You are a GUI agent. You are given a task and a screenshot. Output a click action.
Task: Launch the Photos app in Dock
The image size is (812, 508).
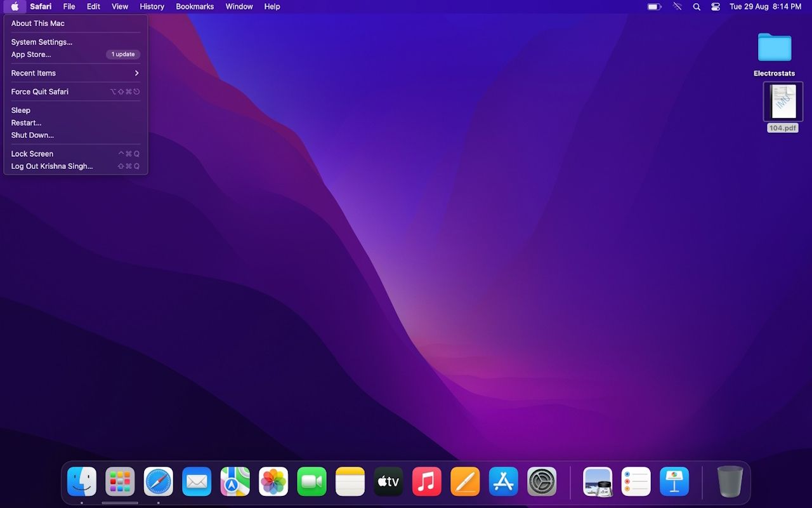[273, 481]
